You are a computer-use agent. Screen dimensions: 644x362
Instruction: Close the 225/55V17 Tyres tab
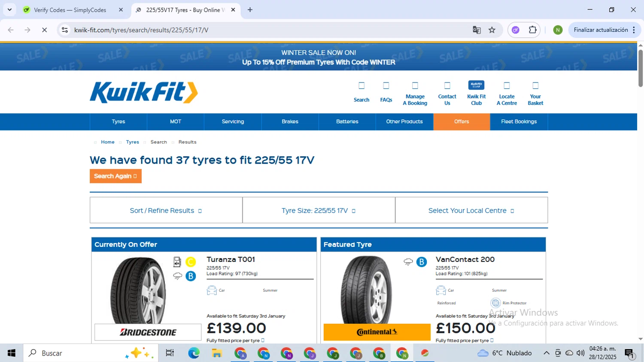click(233, 9)
